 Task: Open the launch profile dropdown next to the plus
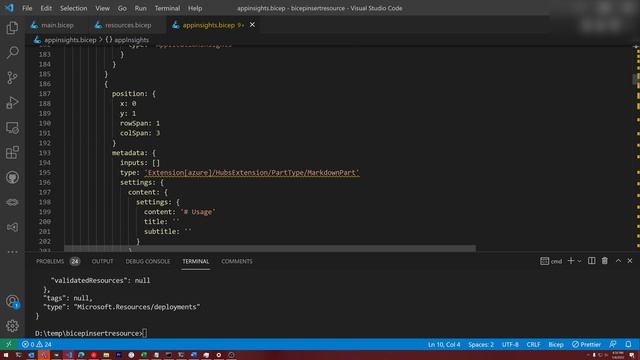(x=579, y=261)
